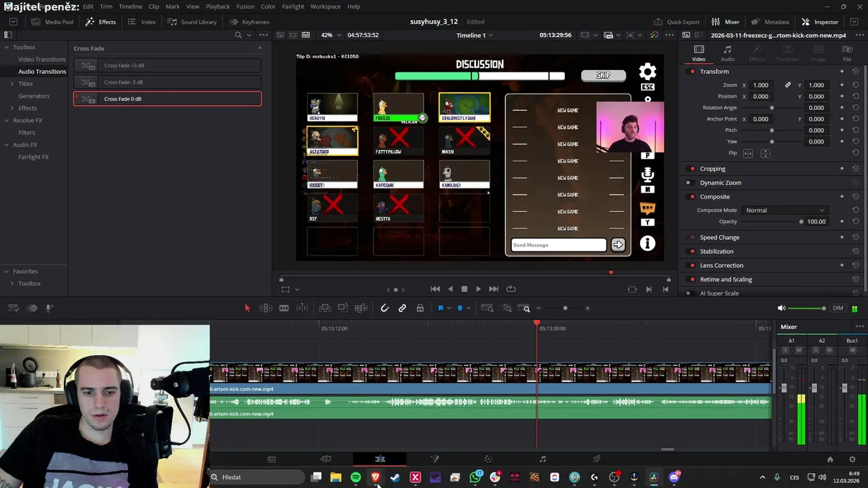868x488 pixels.
Task: Open the Color page icon
Action: point(488,460)
